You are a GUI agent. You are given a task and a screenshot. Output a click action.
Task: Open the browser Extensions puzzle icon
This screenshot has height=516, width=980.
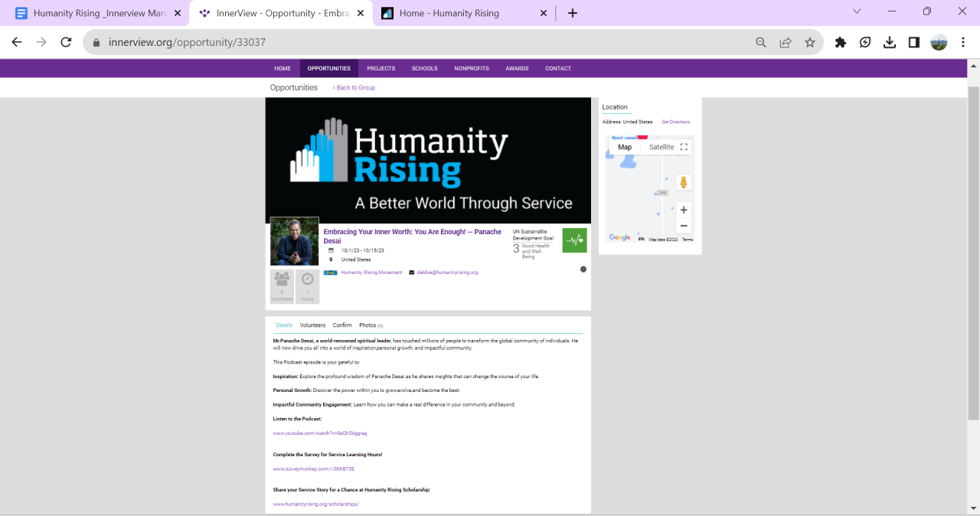841,43
